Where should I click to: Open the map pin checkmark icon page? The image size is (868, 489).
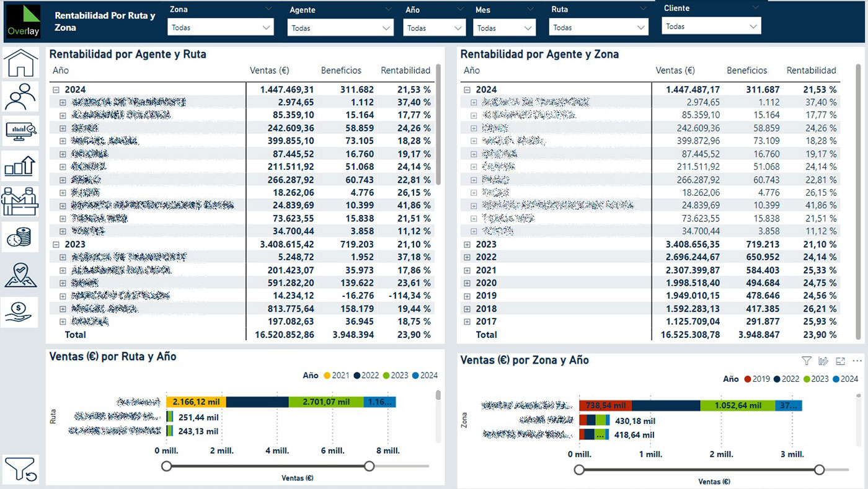20,275
